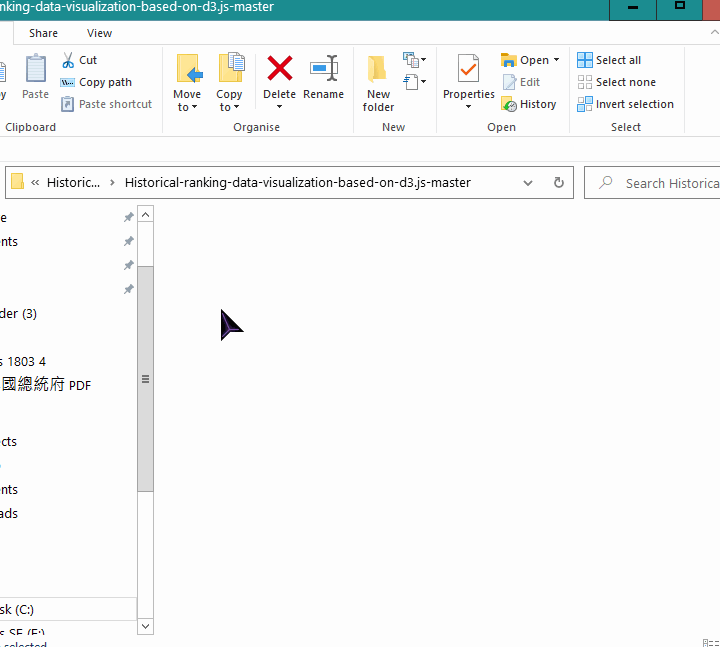Switch to the Share ribbon tab

(x=44, y=33)
